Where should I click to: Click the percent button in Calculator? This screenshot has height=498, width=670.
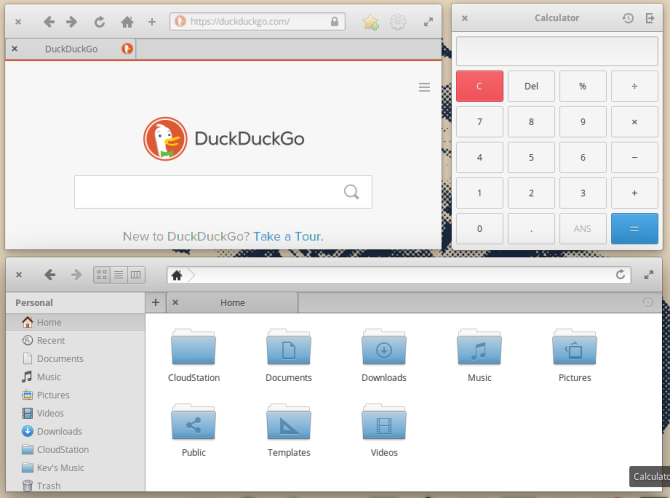tap(582, 86)
